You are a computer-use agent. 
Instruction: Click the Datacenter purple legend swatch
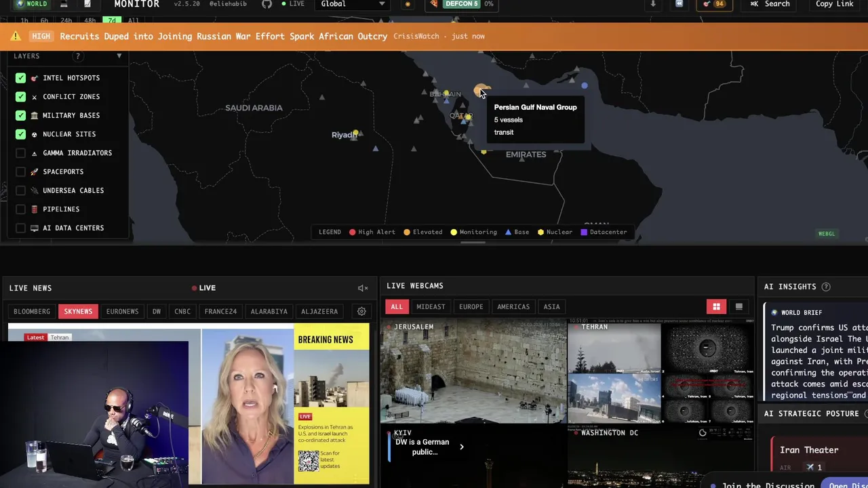click(584, 232)
